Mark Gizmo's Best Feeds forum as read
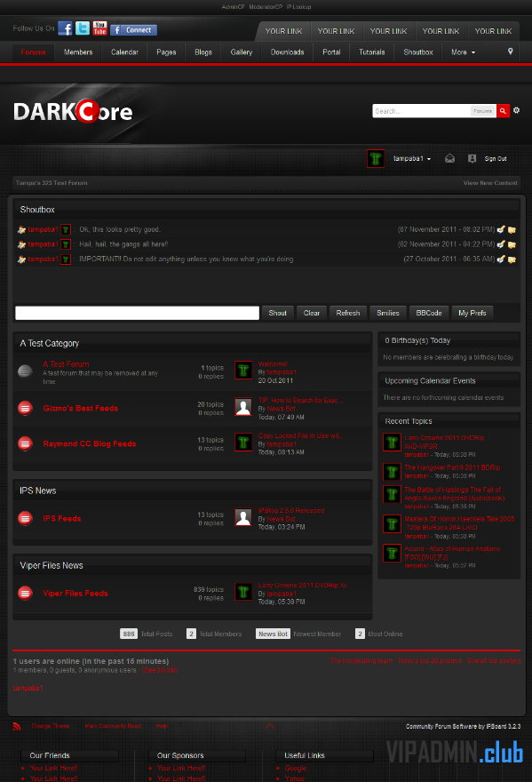 click(26, 408)
